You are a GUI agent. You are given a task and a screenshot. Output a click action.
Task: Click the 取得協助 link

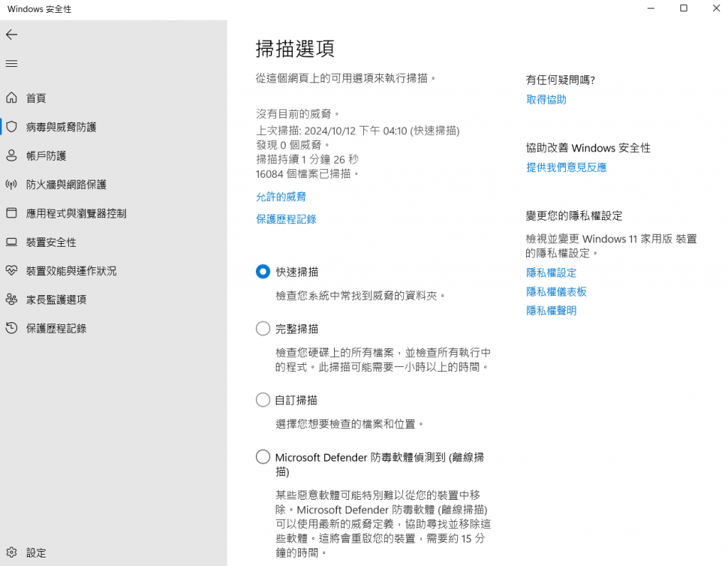point(546,100)
